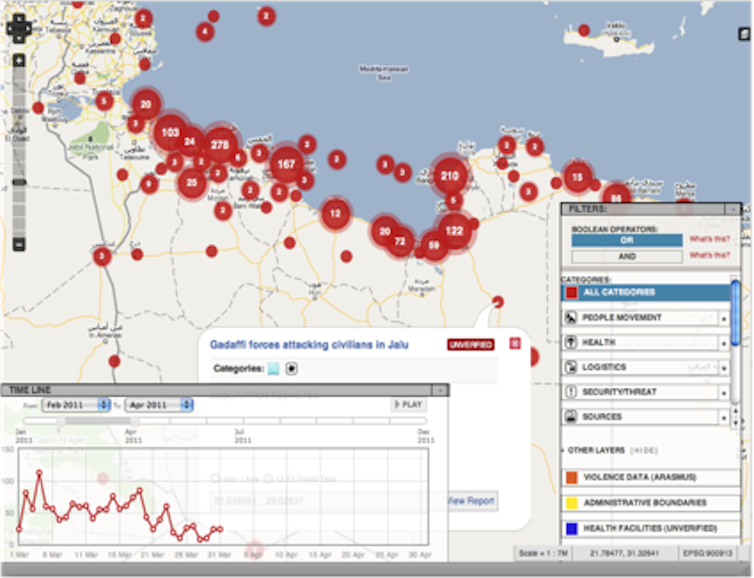The height and width of the screenshot is (578, 754).
Task: Toggle ADMINISTRATIVE BOUNDARIES layer
Action: (x=651, y=503)
